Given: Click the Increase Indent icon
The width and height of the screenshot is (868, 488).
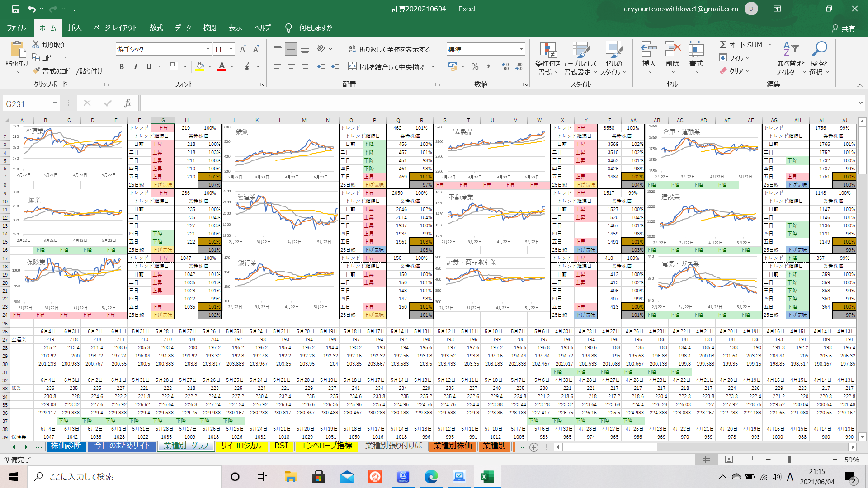Looking at the screenshot, I should (335, 67).
